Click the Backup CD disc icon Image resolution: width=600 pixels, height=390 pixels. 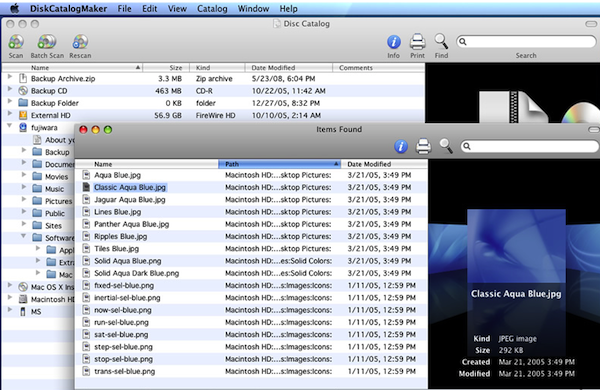[23, 91]
